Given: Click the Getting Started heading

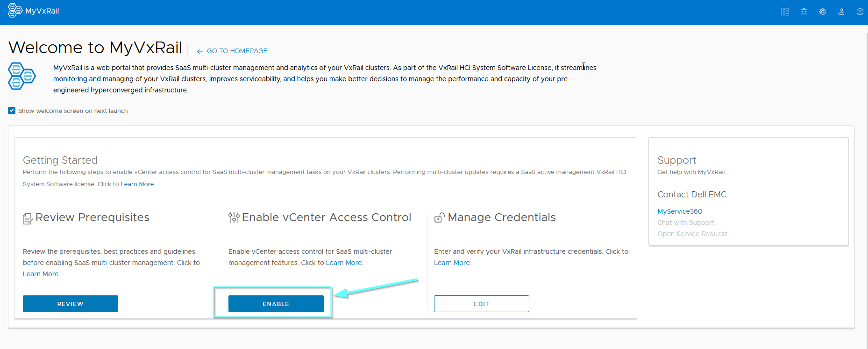Looking at the screenshot, I should pyautogui.click(x=60, y=160).
